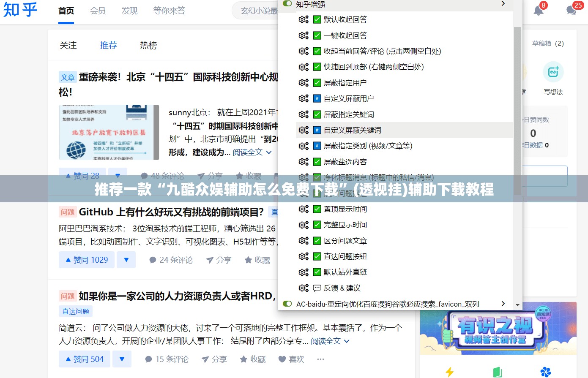Open GitHub 前端项目 question title

coord(171,212)
